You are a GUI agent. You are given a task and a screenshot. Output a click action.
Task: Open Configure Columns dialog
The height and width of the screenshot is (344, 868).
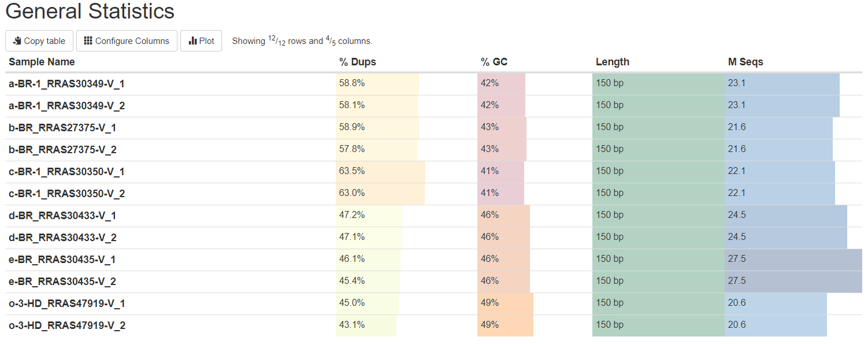click(127, 41)
